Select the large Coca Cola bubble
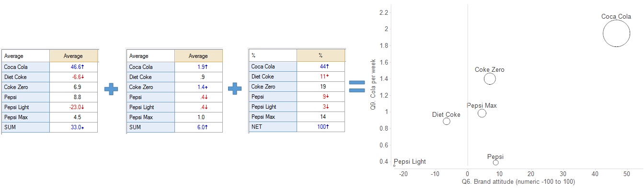Screen dimensions: 644x190 coord(616,34)
